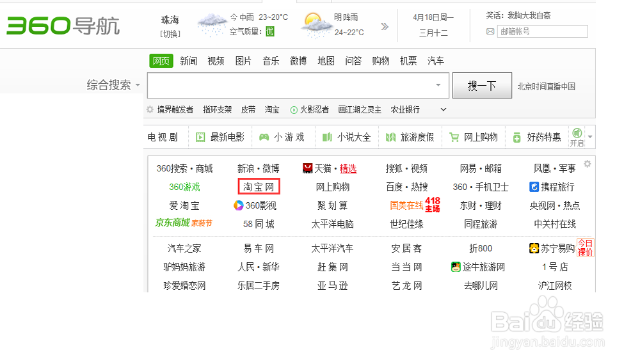Click play icon next to 火影忍者
640x364 pixels.
tap(294, 110)
